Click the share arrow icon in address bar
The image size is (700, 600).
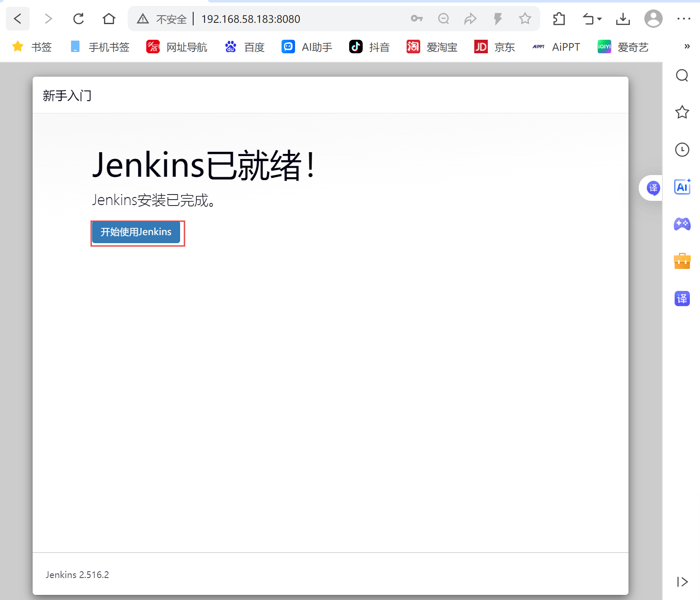click(470, 19)
